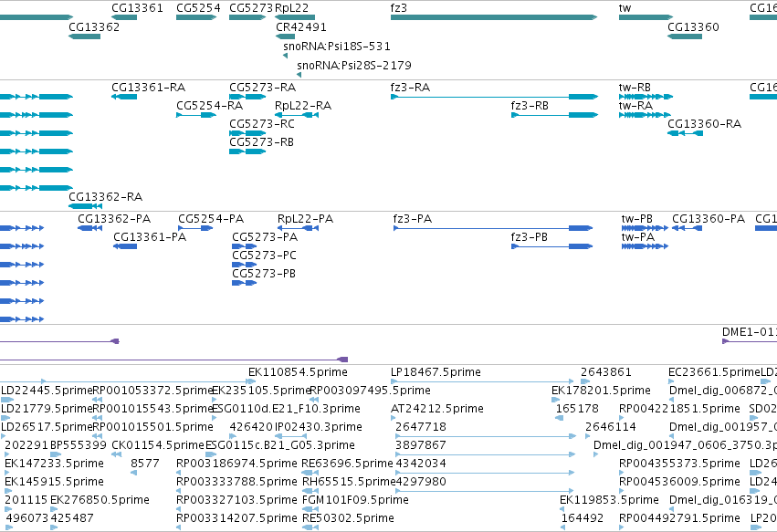Select the CG13361-RA transcript label
The width and height of the screenshot is (777, 532).
[148, 88]
